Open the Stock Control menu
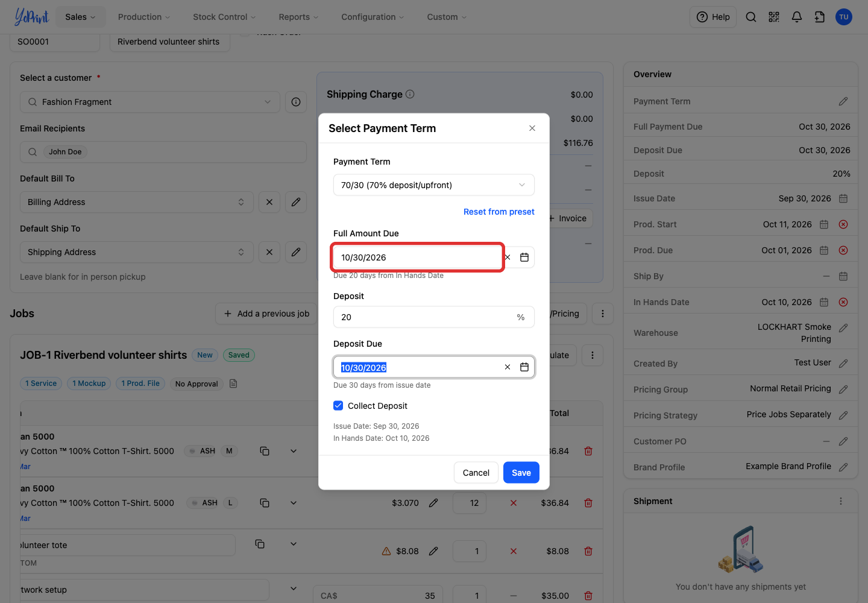Viewport: 868px width, 603px height. (x=224, y=17)
